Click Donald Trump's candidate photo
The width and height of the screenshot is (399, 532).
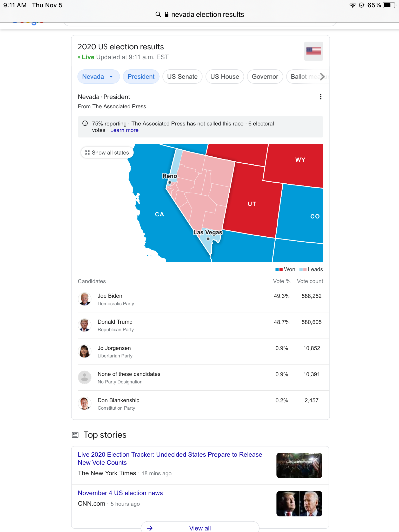point(85,325)
